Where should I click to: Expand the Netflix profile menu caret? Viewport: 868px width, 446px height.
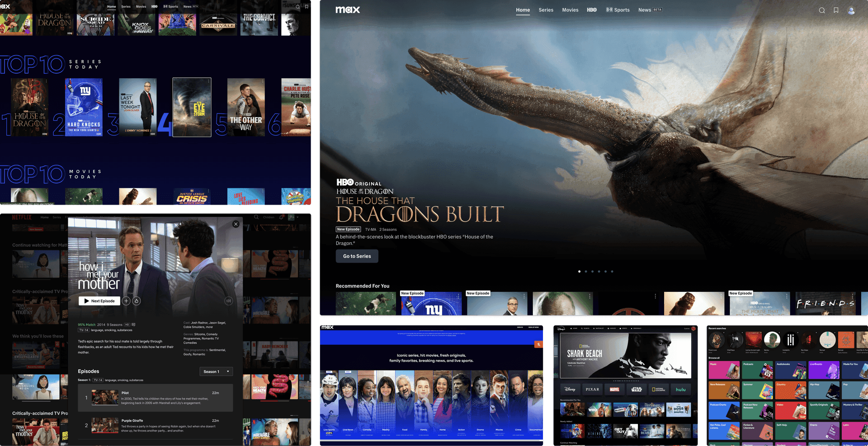click(297, 217)
